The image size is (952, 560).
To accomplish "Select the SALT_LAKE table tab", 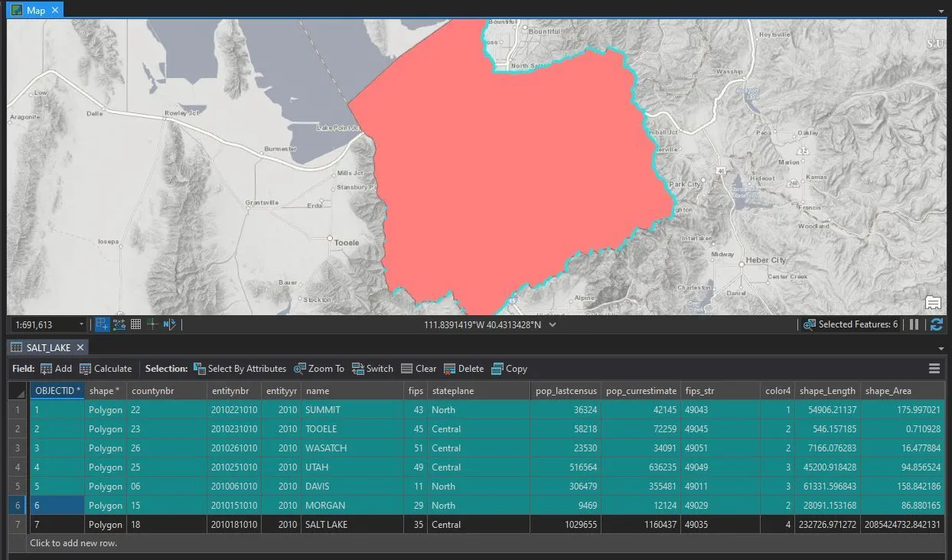I will point(47,347).
